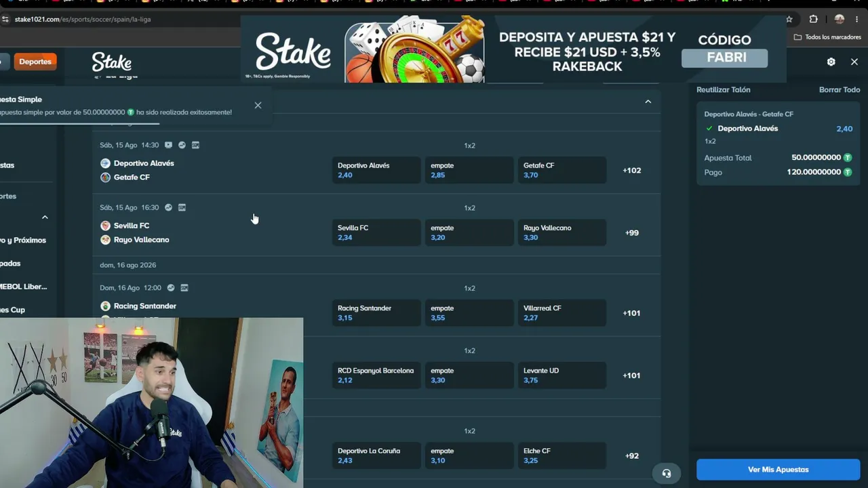Dismiss the Apuesta Simple notification
The image size is (868, 488).
coord(258,105)
